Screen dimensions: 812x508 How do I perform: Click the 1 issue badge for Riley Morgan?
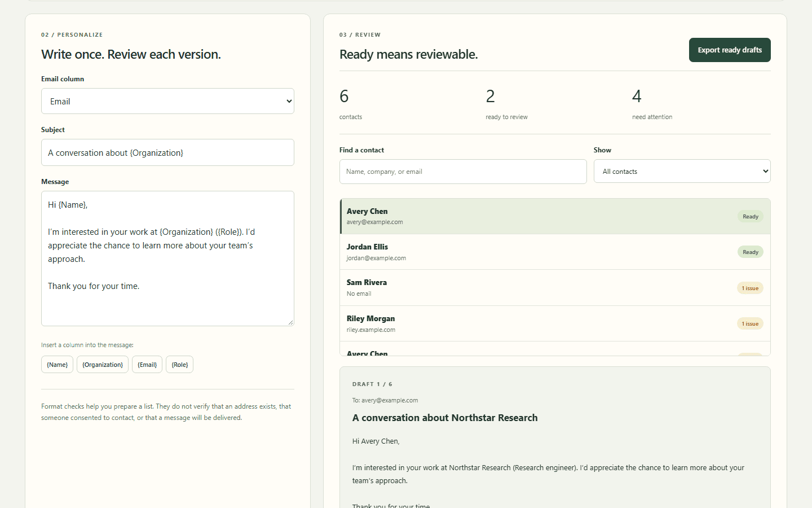pyautogui.click(x=750, y=324)
